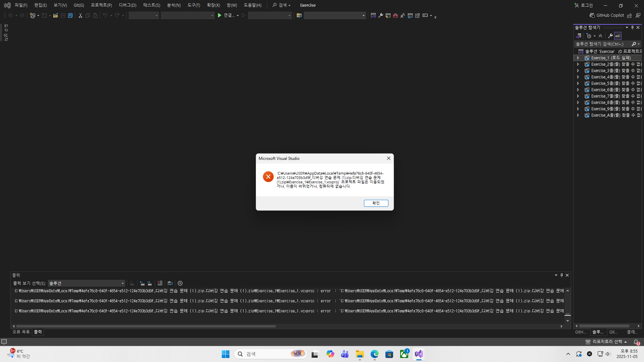The image size is (644, 362).
Task: Click the Collapse All icon in Solution Explorer
Action: [600, 36]
